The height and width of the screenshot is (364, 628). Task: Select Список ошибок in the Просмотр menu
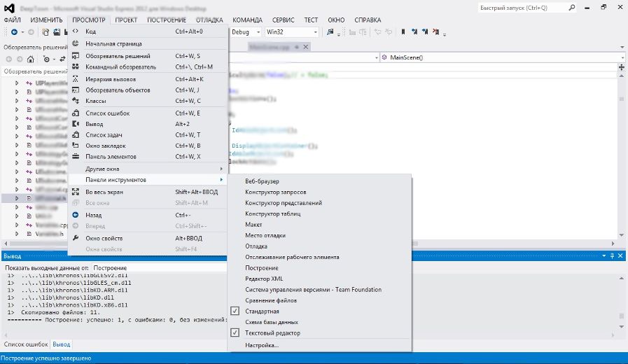pyautogui.click(x=107, y=113)
